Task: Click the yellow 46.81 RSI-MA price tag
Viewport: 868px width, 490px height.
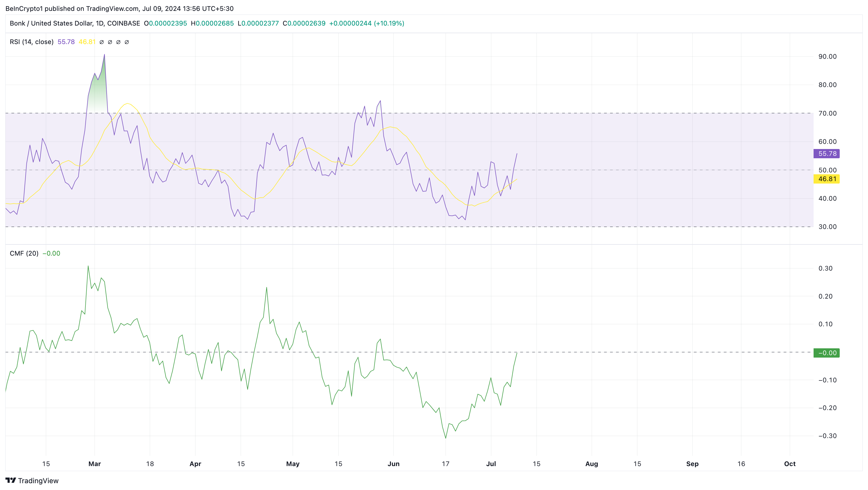Action: (x=826, y=179)
